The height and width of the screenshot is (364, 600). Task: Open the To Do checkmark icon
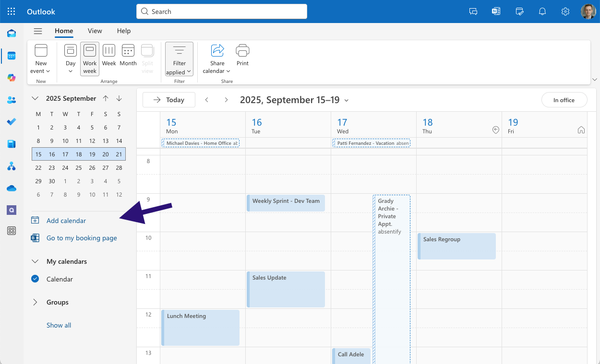pos(12,122)
